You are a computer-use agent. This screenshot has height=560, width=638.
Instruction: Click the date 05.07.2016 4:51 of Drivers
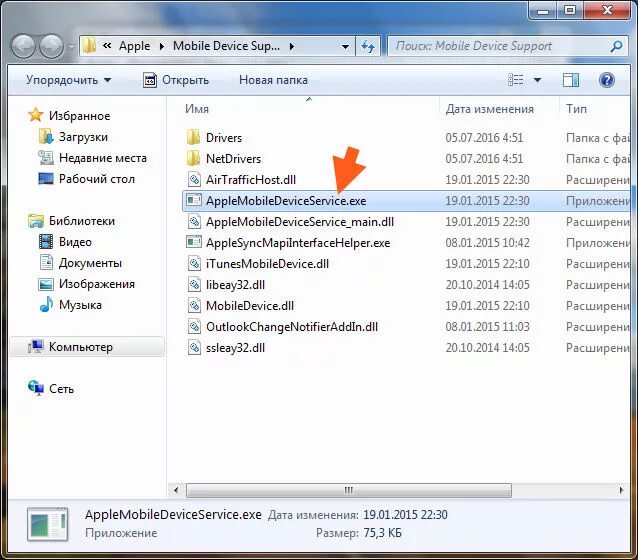[484, 138]
